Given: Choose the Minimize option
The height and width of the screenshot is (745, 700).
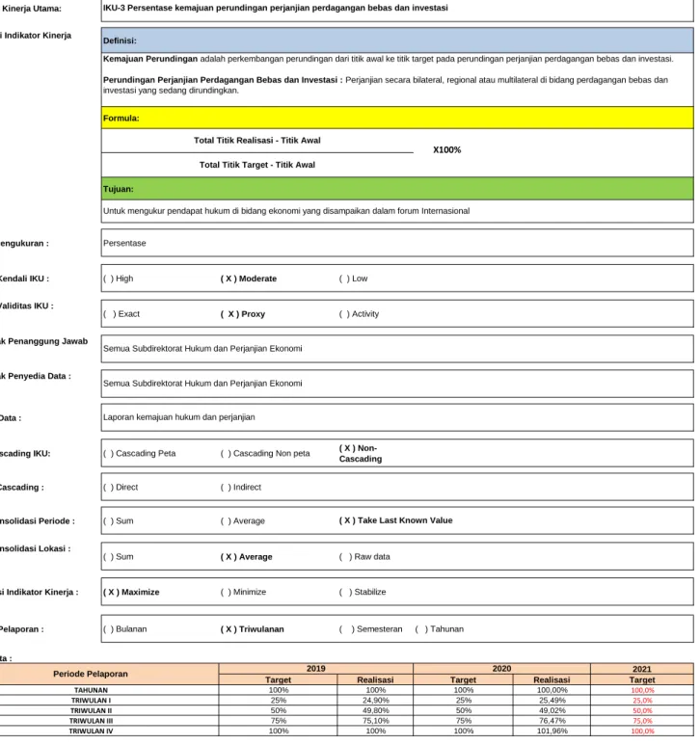Looking at the screenshot, I should click(243, 592).
